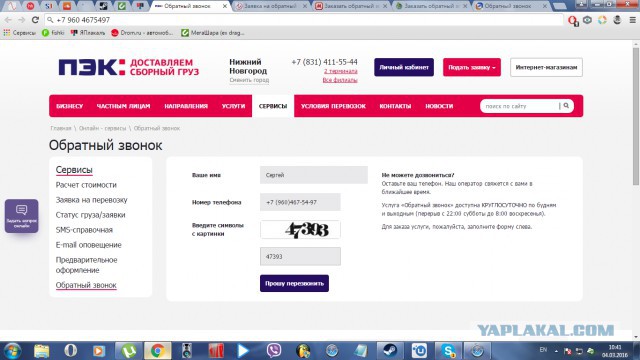Open НОВОСТИ menu item

[439, 106]
